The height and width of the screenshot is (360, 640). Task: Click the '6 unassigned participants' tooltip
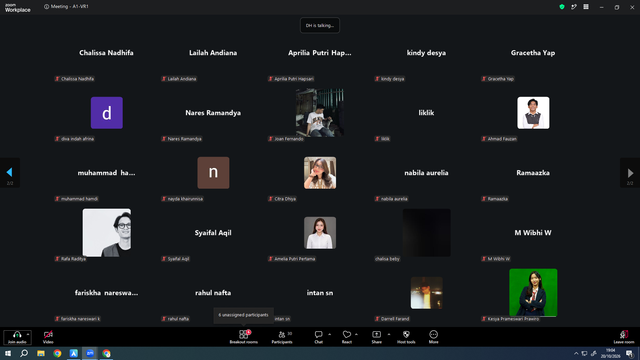click(243, 315)
